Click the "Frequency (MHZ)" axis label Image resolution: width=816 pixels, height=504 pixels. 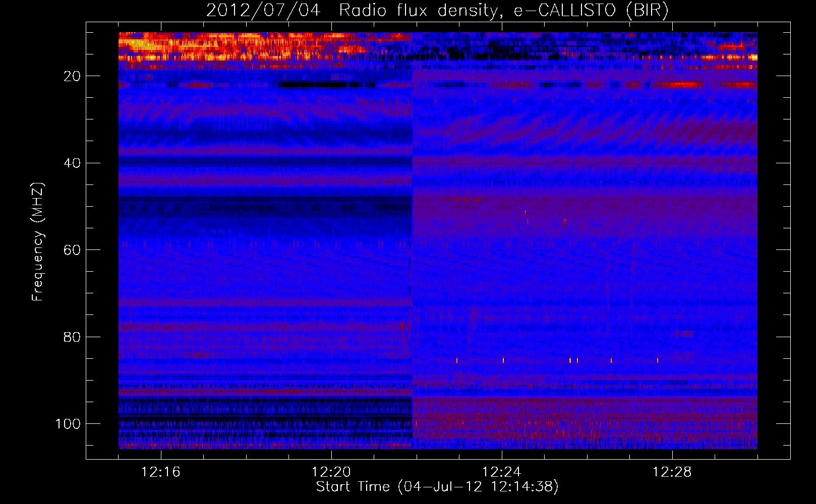(38, 242)
